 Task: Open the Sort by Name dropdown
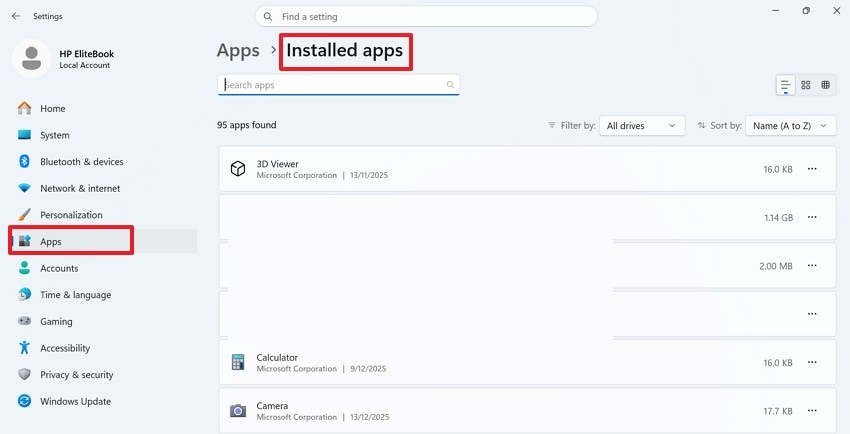tap(790, 126)
